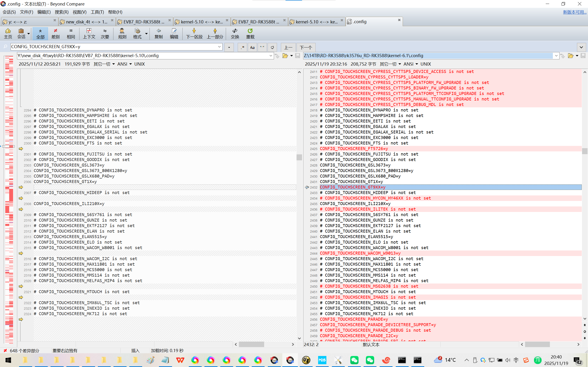Click the Swap sides (交换) icon
Viewport: 588px width, 367px height.
[235, 33]
